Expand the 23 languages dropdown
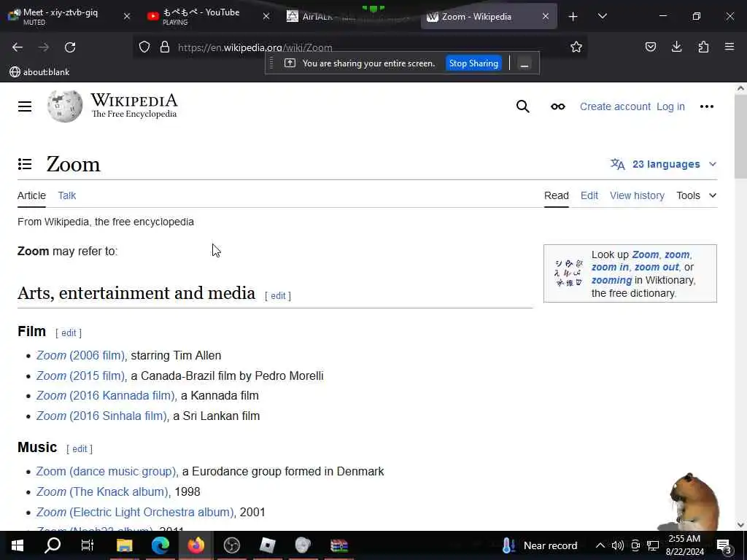747x560 pixels. pos(663,164)
